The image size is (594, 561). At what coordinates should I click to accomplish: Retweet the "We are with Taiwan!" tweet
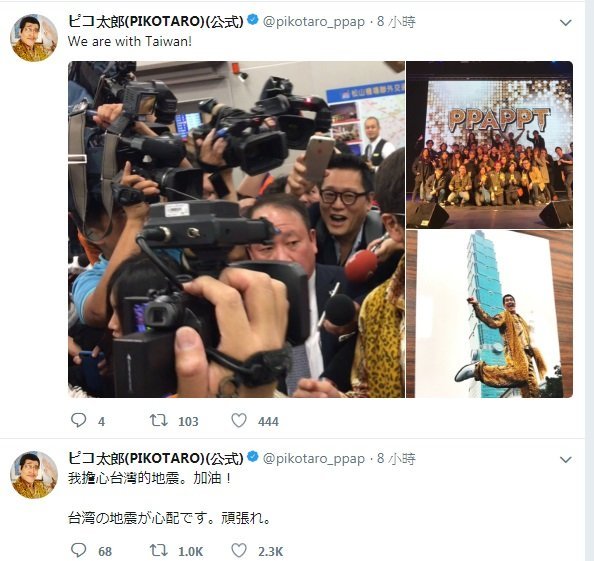[x=159, y=420]
